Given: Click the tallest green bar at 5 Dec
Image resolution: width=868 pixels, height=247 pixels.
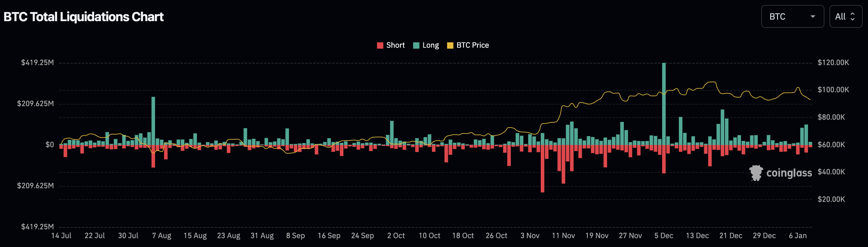Looking at the screenshot, I should [x=664, y=101].
